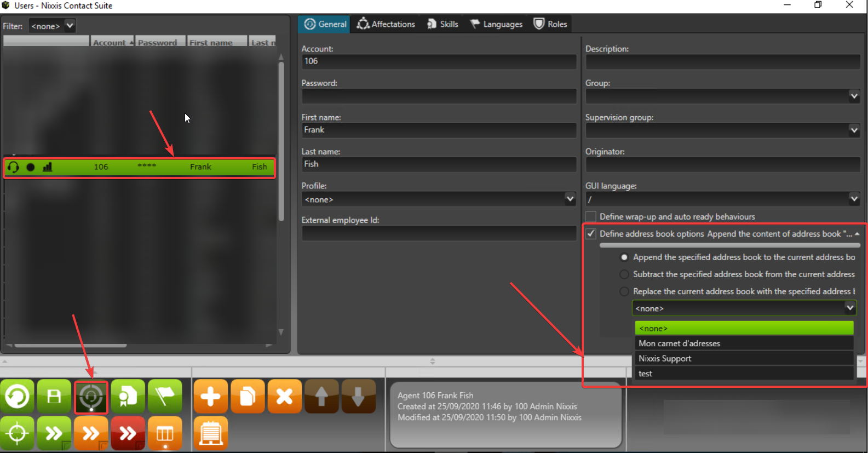Click the External employee Id field
The height and width of the screenshot is (453, 868).
[x=439, y=233]
